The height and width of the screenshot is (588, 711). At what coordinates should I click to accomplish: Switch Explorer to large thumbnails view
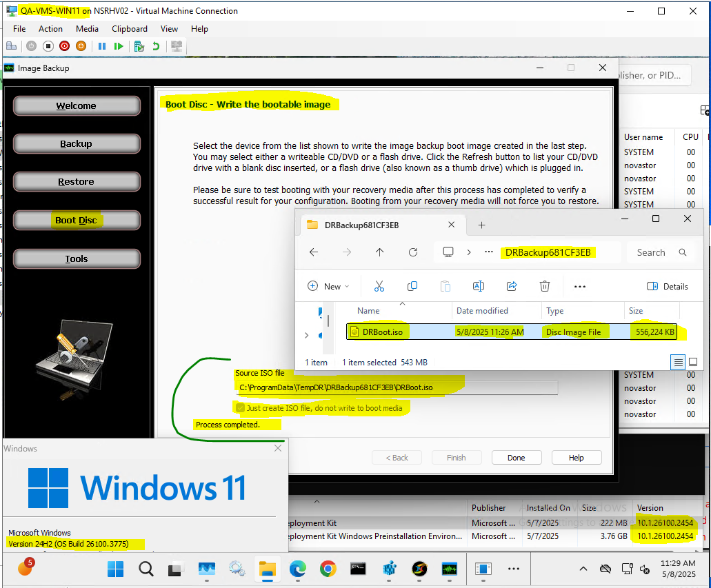(x=693, y=362)
